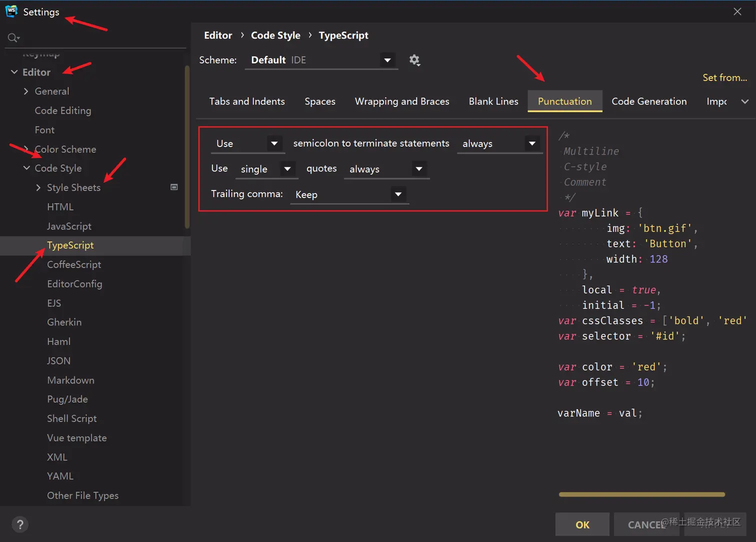Select XML code style entry
756x542 pixels.
pyautogui.click(x=57, y=457)
